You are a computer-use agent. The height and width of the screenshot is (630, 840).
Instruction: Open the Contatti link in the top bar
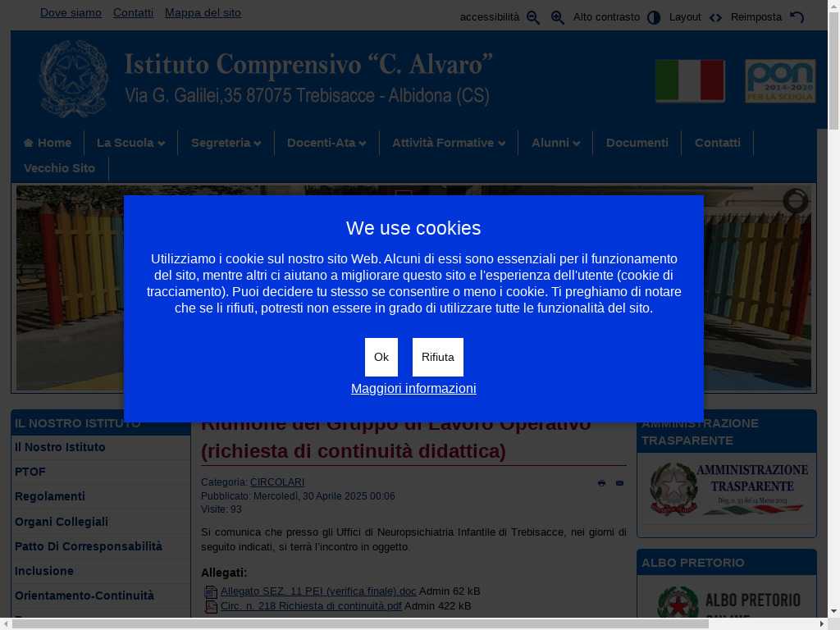[133, 13]
